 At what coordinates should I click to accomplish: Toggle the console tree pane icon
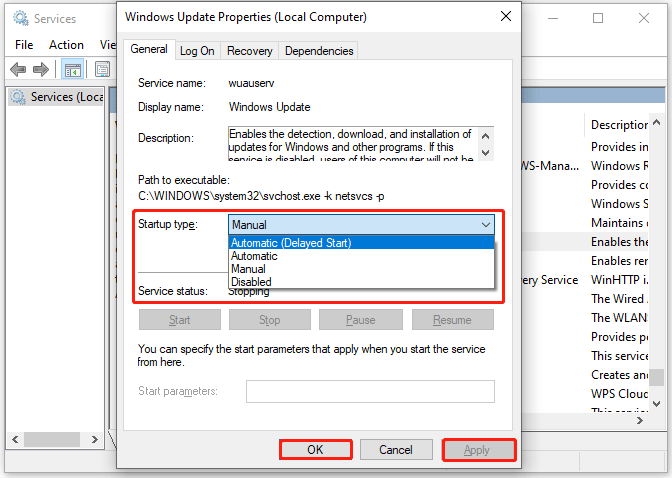72,69
